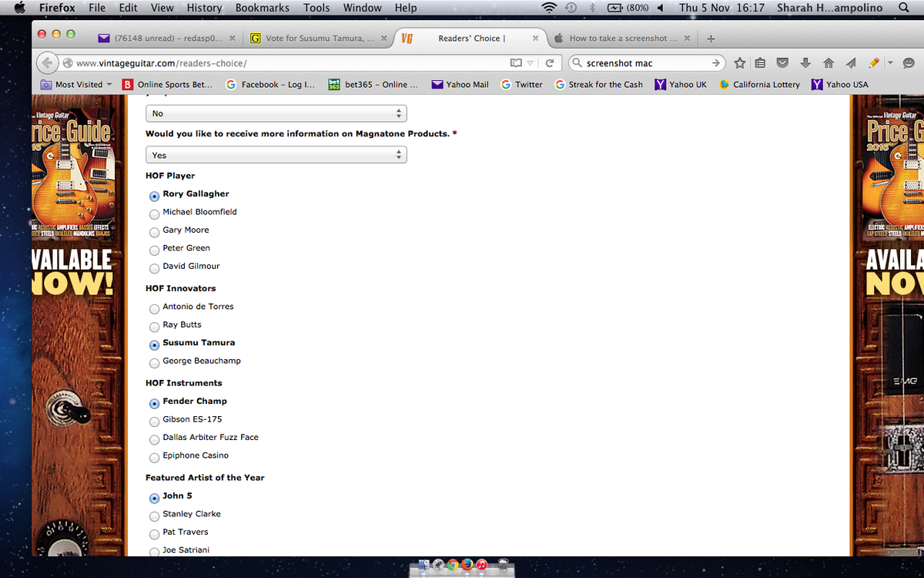This screenshot has width=924, height=578.
Task: Click the pencil icon in Firefox toolbar
Action: (874, 63)
